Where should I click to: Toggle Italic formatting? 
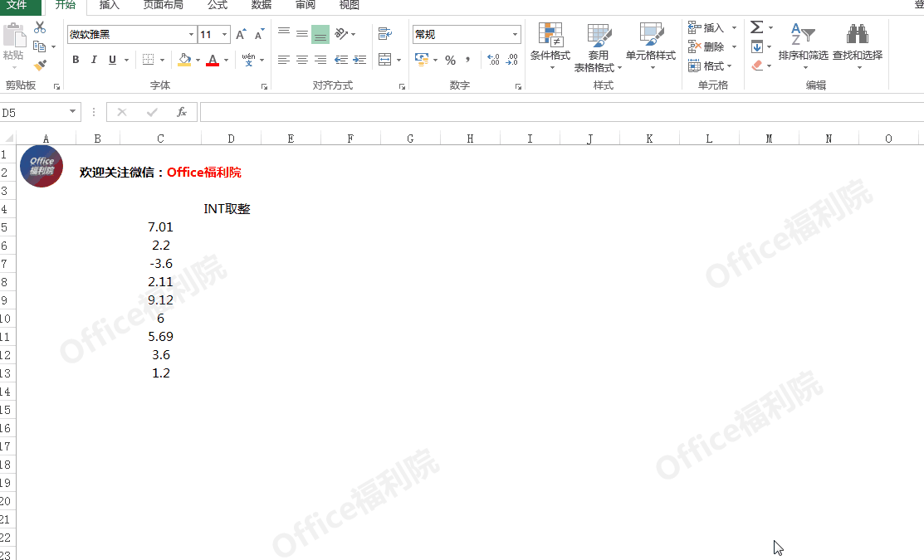pos(94,60)
